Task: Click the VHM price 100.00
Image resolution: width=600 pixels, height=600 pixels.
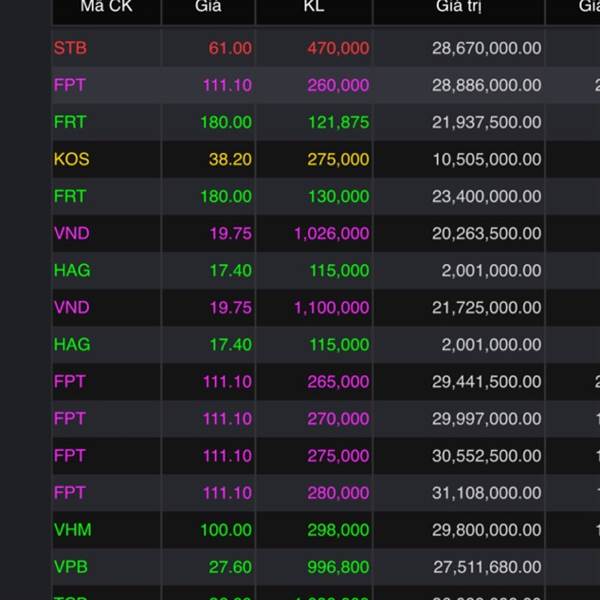Action: pos(226,529)
